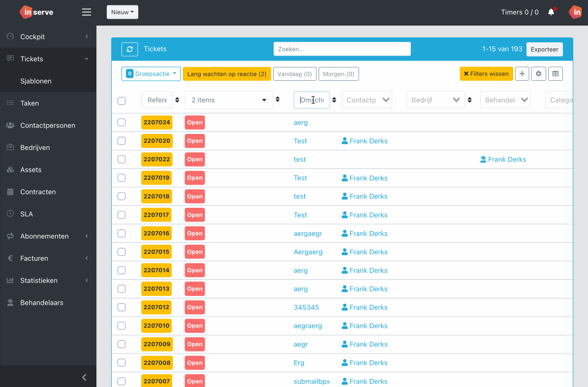Screen dimensions: 588x387
Task: Open the Nieuw dropdown
Action: click(x=122, y=12)
